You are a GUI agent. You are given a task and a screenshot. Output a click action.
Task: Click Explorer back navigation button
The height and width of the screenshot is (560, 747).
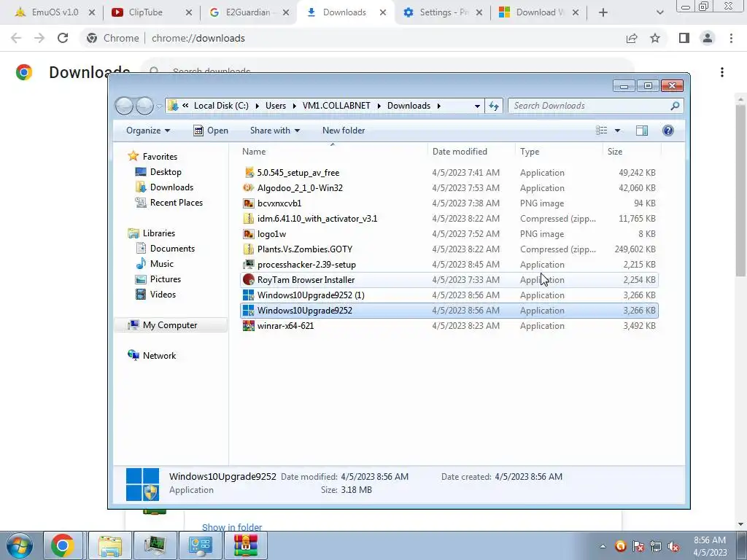tap(124, 106)
